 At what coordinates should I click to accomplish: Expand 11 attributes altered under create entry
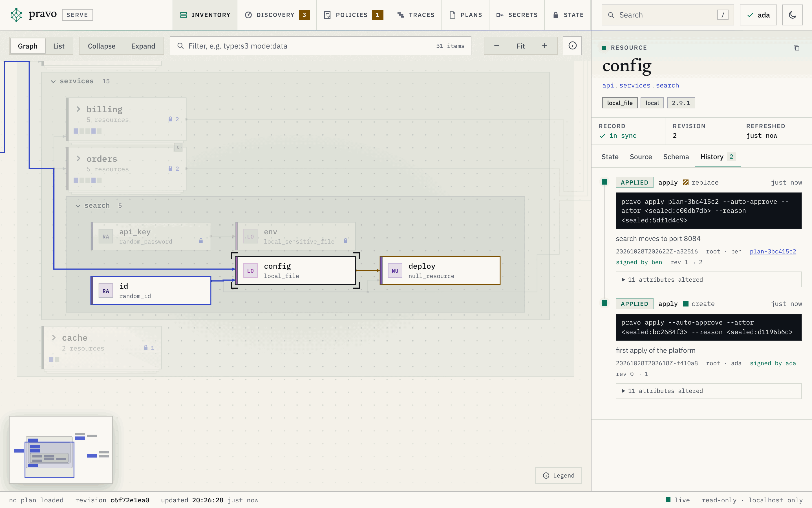708,391
